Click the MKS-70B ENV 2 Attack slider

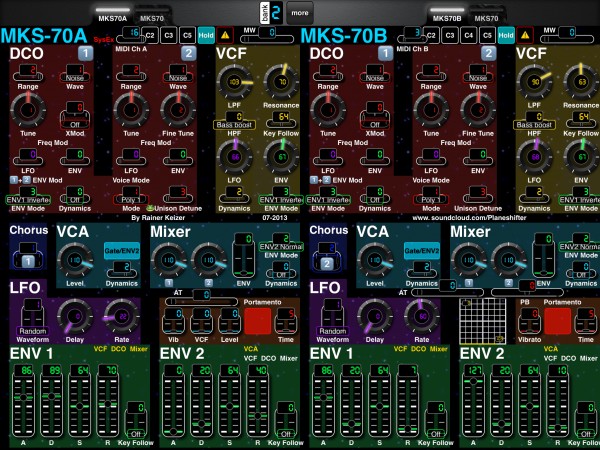(x=473, y=401)
